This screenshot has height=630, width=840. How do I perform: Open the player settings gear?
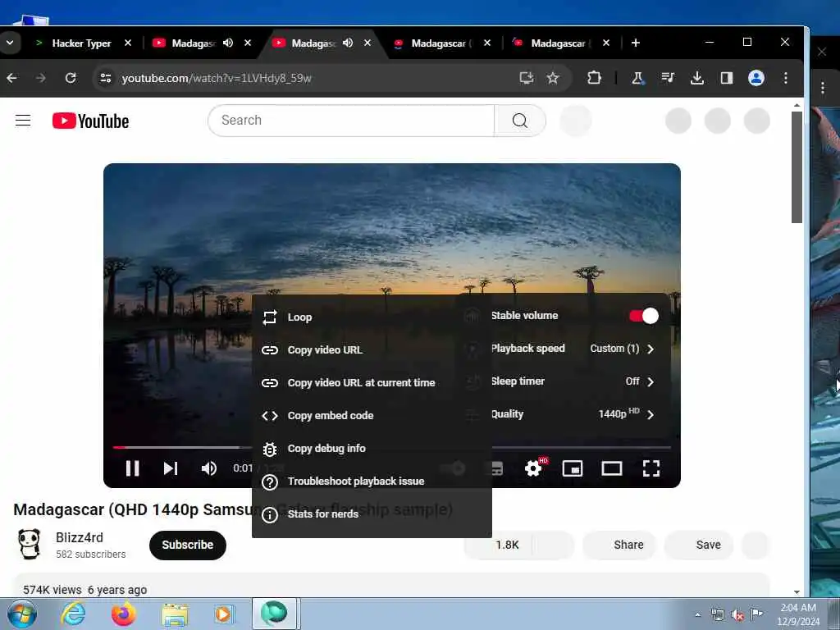[533, 468]
